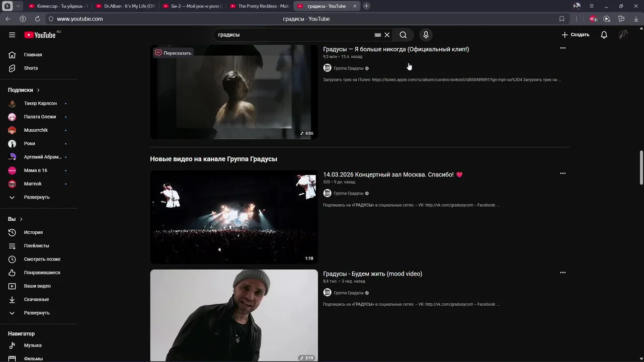644x362 pixels.
Task: Click the Пересказать button on thumbnail
Action: 173,53
